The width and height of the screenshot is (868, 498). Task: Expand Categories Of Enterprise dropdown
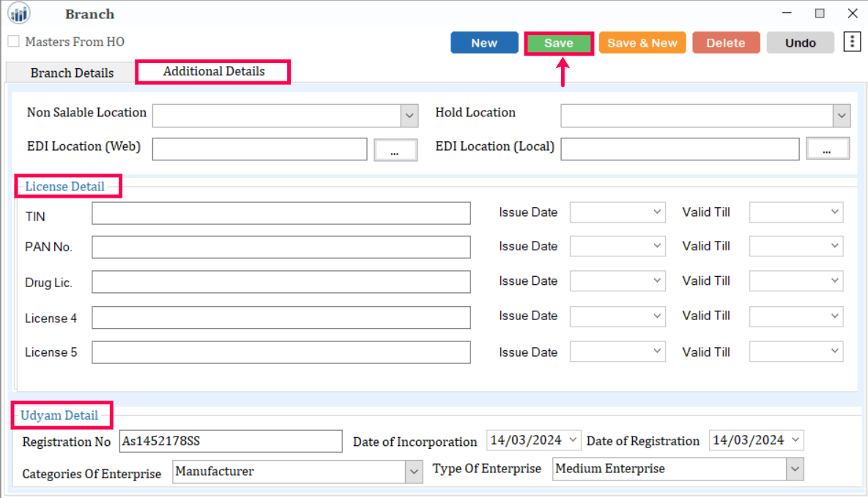click(x=414, y=472)
